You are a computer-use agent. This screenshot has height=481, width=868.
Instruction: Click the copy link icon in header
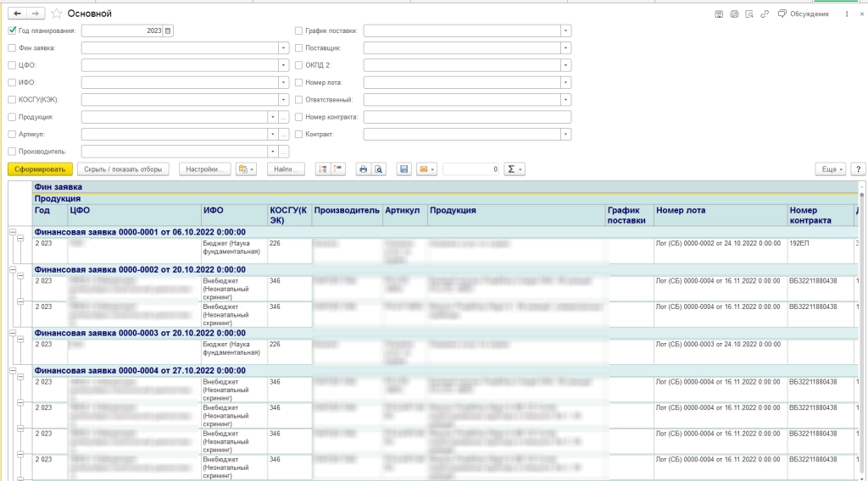(765, 14)
